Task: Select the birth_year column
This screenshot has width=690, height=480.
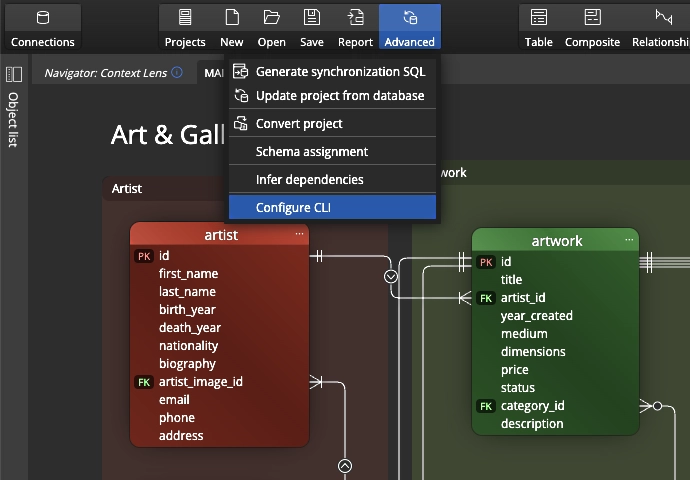Action: 187,310
